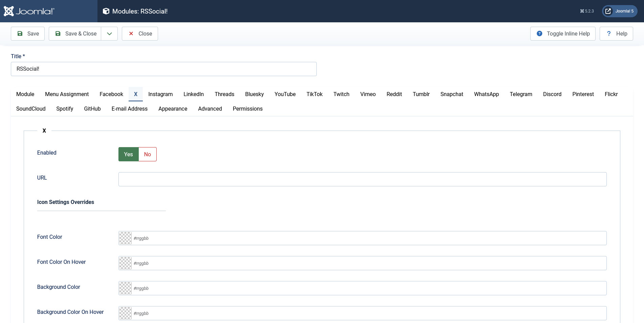644x323 pixels.
Task: Switch to the Module tab
Action: point(25,94)
